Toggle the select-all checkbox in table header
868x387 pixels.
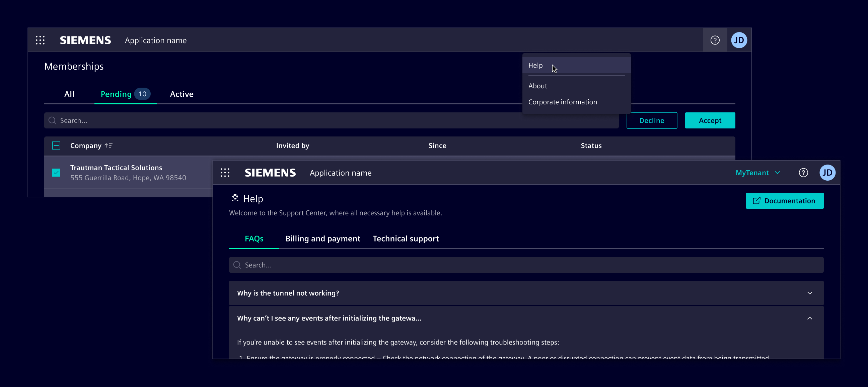56,146
